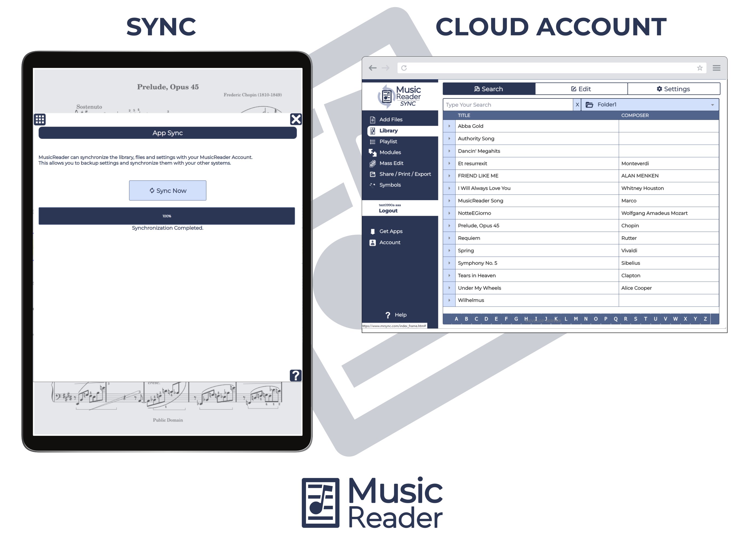Open the Symbols sidebar item

390,185
